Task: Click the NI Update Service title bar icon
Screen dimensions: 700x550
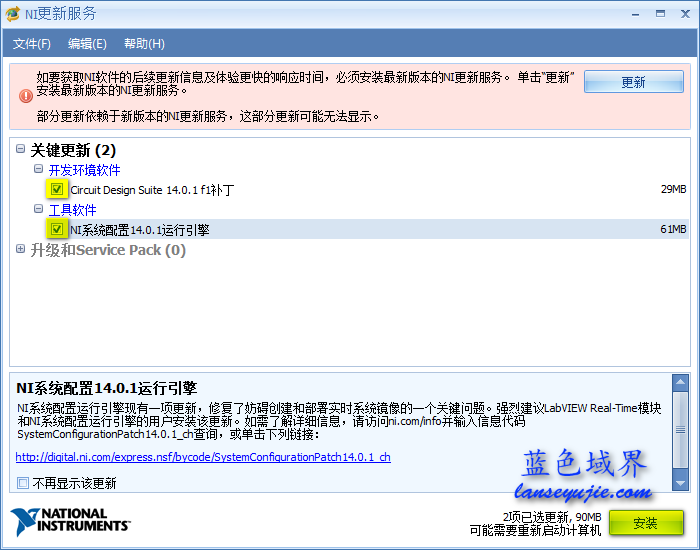Action: (12, 14)
